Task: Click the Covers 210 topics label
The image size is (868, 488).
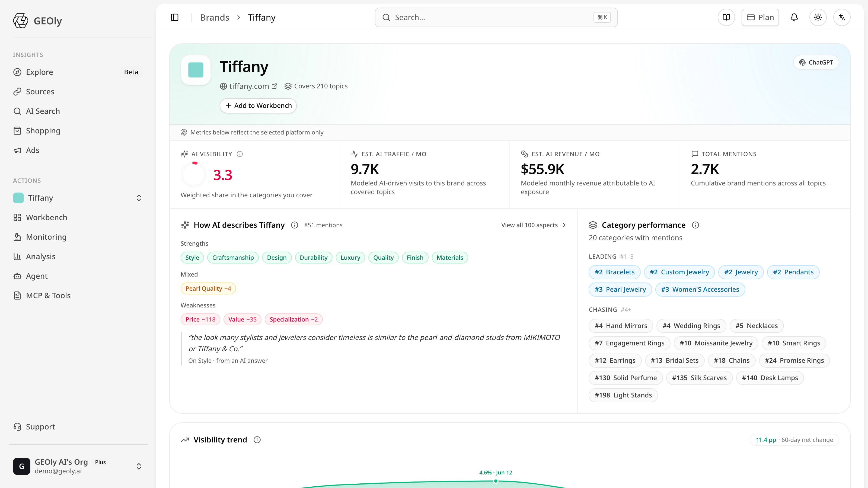Action: [x=316, y=86]
